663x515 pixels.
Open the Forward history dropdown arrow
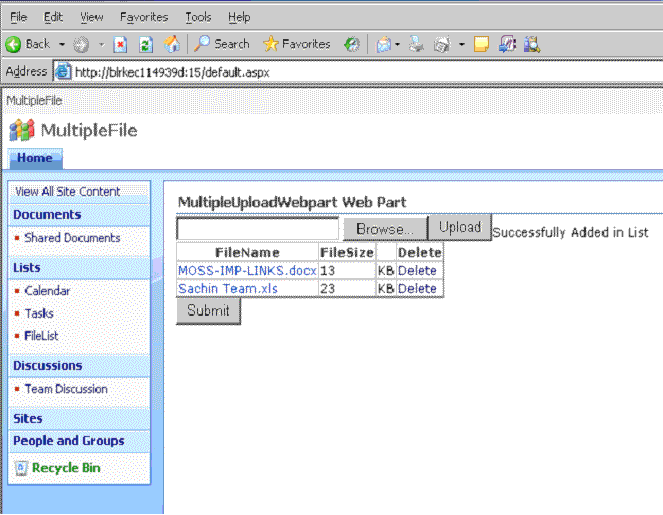101,44
